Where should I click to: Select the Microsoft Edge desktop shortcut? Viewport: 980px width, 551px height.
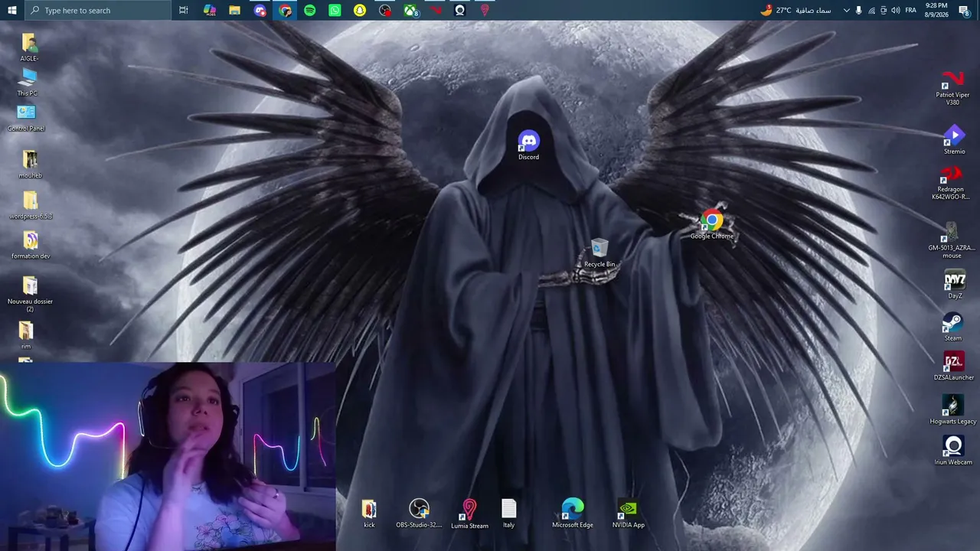point(573,514)
